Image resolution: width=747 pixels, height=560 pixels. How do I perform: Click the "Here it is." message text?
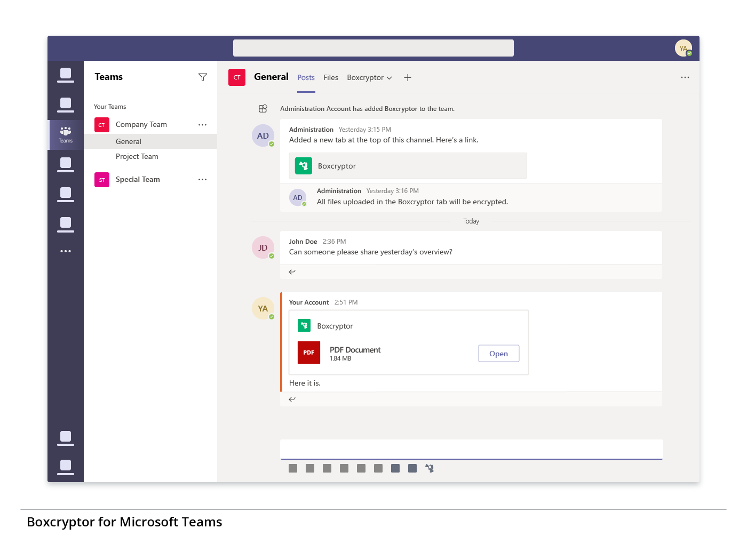pyautogui.click(x=305, y=383)
